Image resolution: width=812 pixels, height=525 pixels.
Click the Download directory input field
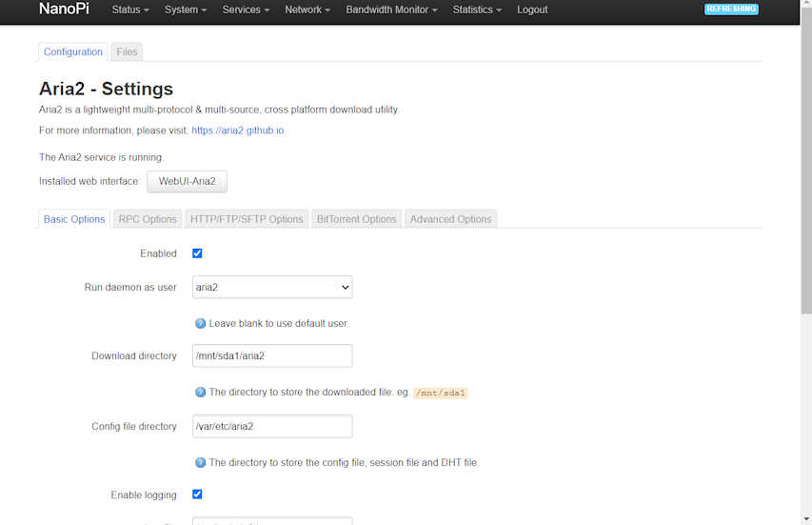pyautogui.click(x=272, y=356)
